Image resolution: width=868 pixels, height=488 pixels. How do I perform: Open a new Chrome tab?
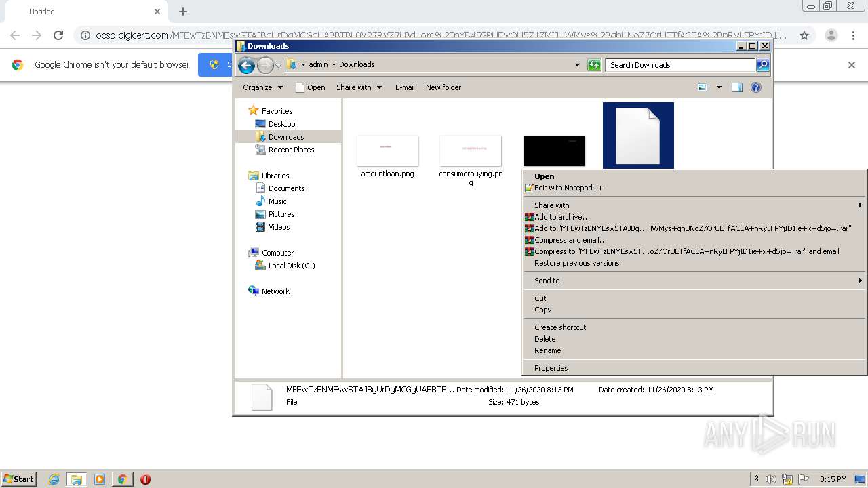183,12
